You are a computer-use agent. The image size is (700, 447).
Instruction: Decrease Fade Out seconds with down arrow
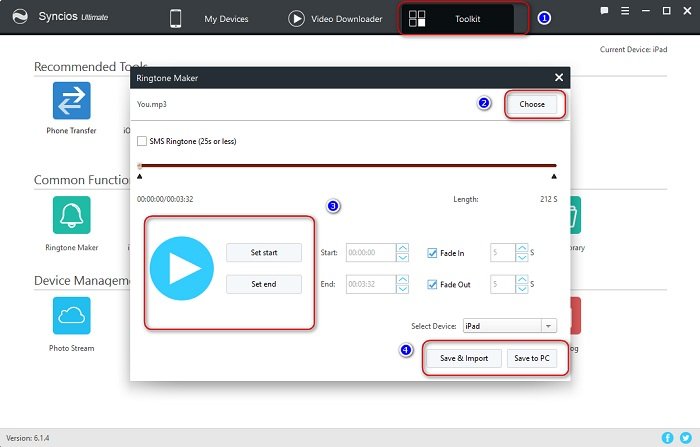(x=522, y=289)
